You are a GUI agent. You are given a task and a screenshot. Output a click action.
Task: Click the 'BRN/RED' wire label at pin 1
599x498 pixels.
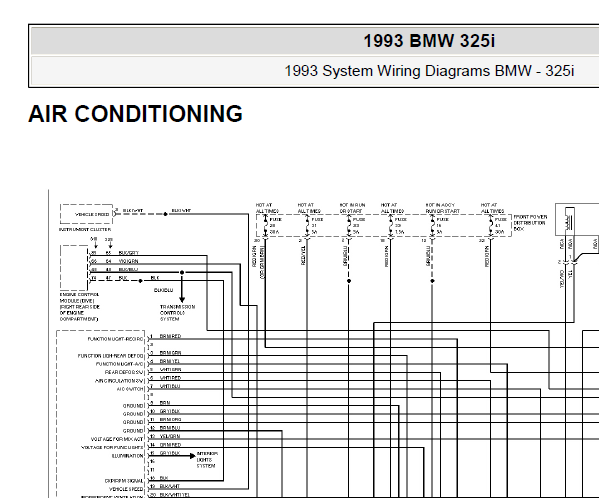pyautogui.click(x=170, y=336)
